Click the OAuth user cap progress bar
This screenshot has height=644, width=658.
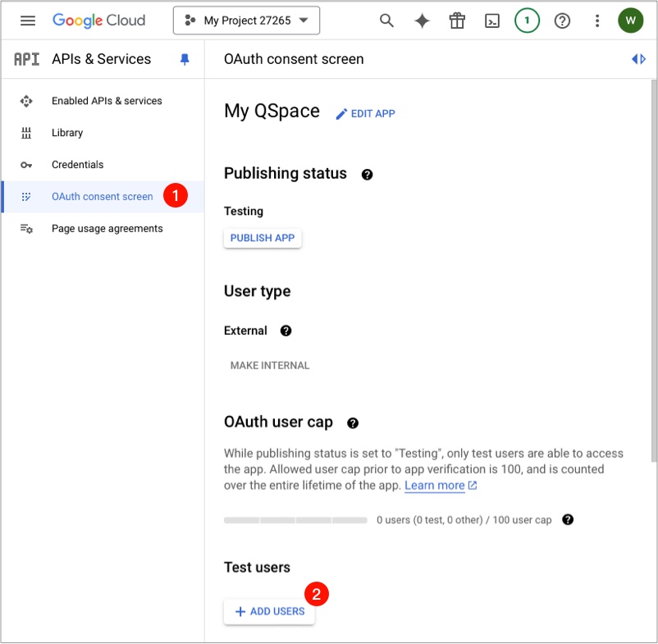tap(295, 520)
